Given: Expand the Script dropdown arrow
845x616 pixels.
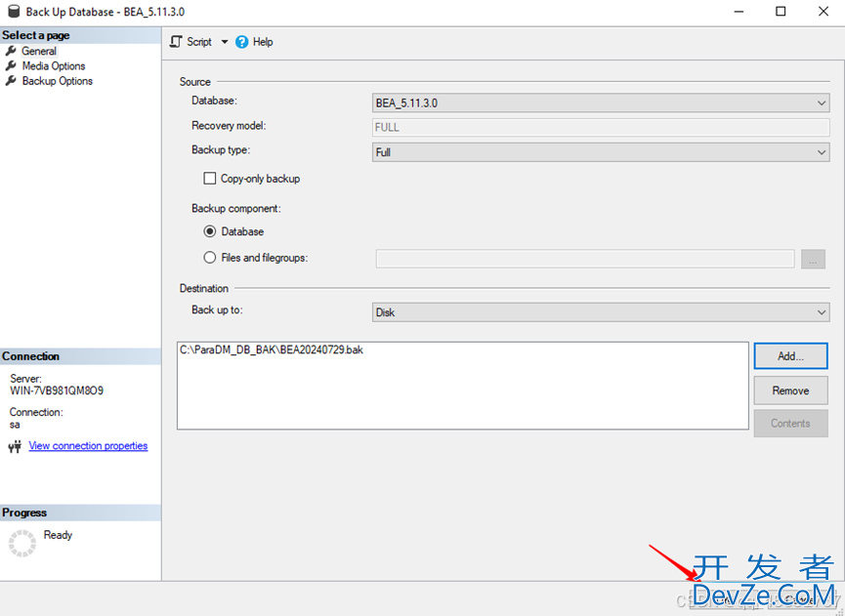Looking at the screenshot, I should [x=224, y=42].
